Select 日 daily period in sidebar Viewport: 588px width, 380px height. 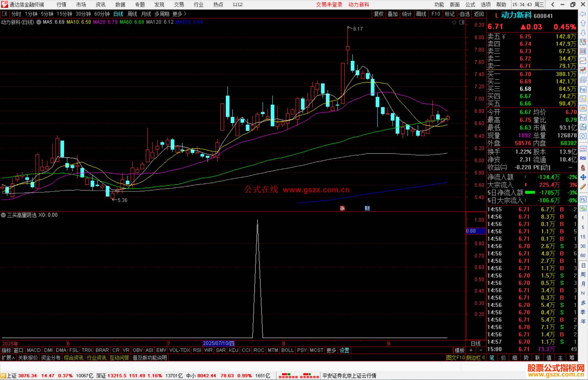pos(583,265)
